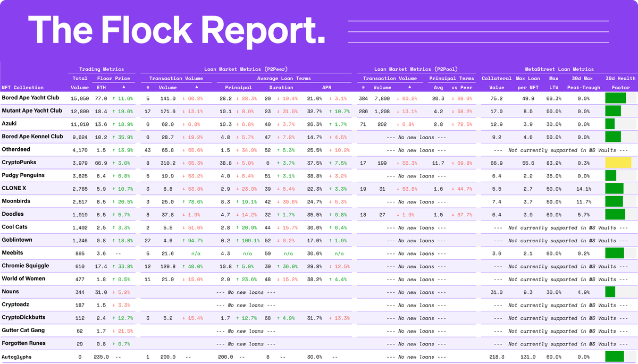Select the Bored Ape Yacht Club row name
The height and width of the screenshot is (364, 638).
coord(31,98)
